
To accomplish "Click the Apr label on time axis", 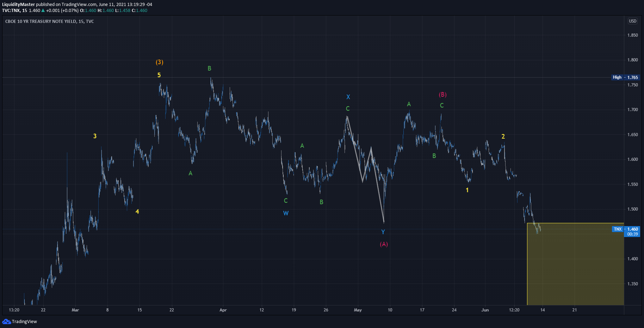I will [x=223, y=310].
